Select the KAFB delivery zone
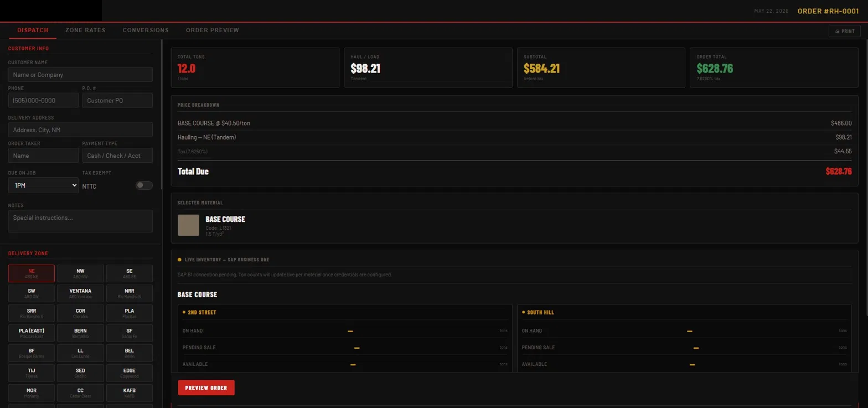 coord(129,393)
